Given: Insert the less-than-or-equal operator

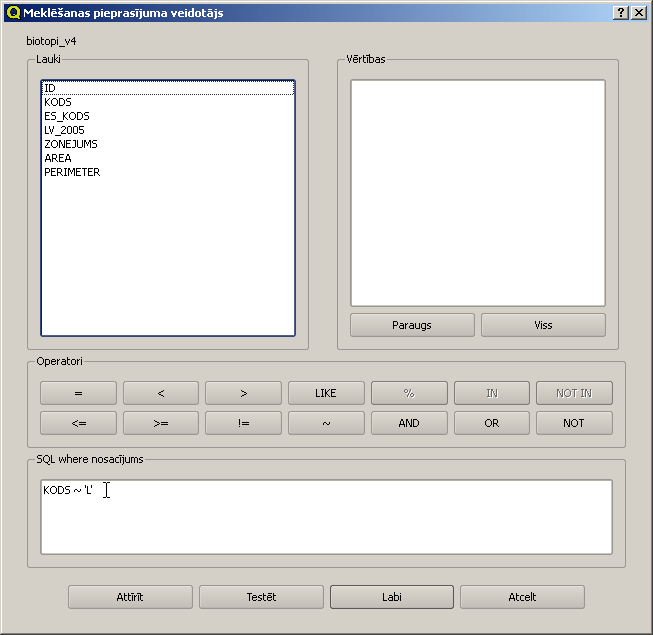Looking at the screenshot, I should [78, 423].
